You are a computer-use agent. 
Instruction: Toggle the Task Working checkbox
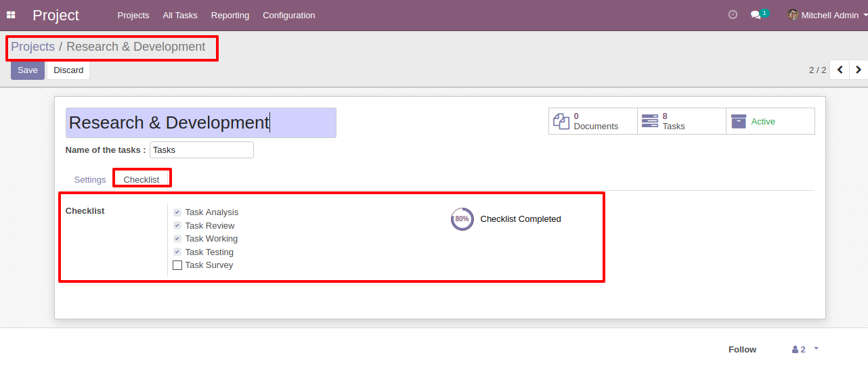coord(177,239)
